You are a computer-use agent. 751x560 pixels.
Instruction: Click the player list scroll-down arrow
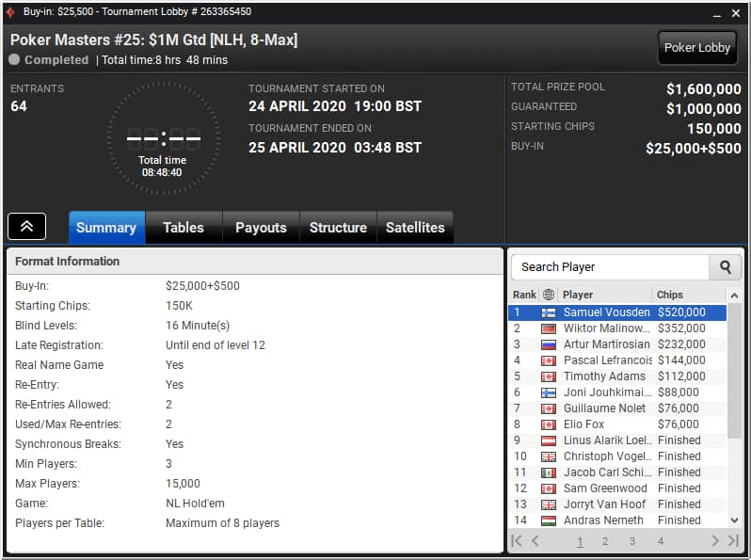click(x=734, y=520)
